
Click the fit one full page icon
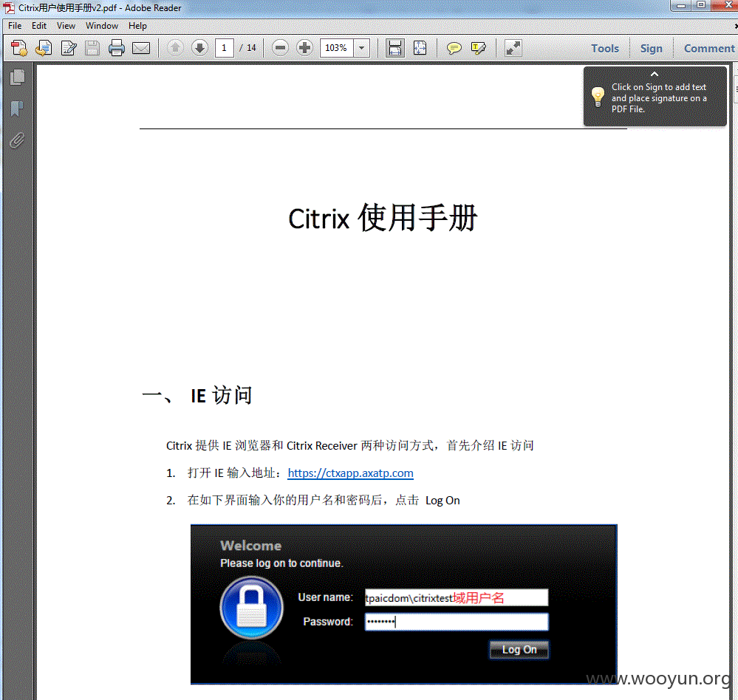(420, 48)
